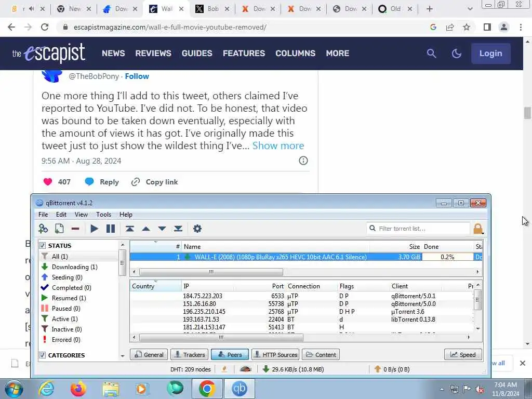Click the Add torrent file icon

(x=59, y=229)
